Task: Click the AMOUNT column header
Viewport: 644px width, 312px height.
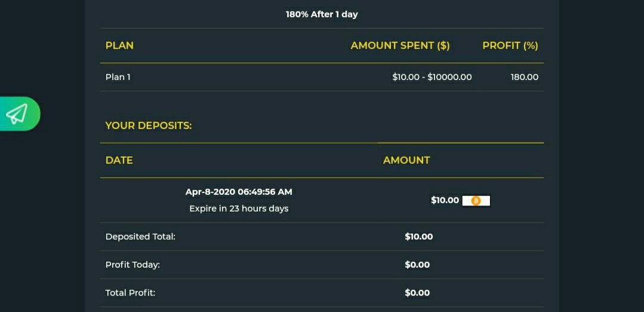Action: (x=406, y=160)
